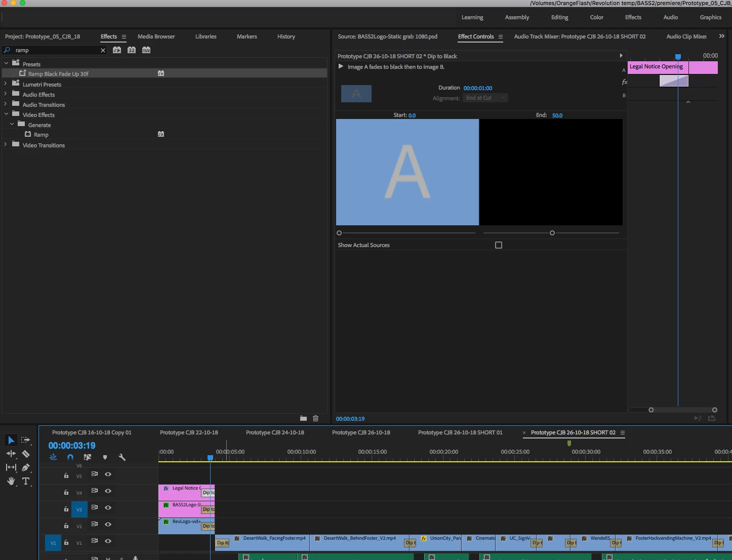Select the Hand tool
Image resolution: width=732 pixels, height=560 pixels.
pyautogui.click(x=11, y=481)
